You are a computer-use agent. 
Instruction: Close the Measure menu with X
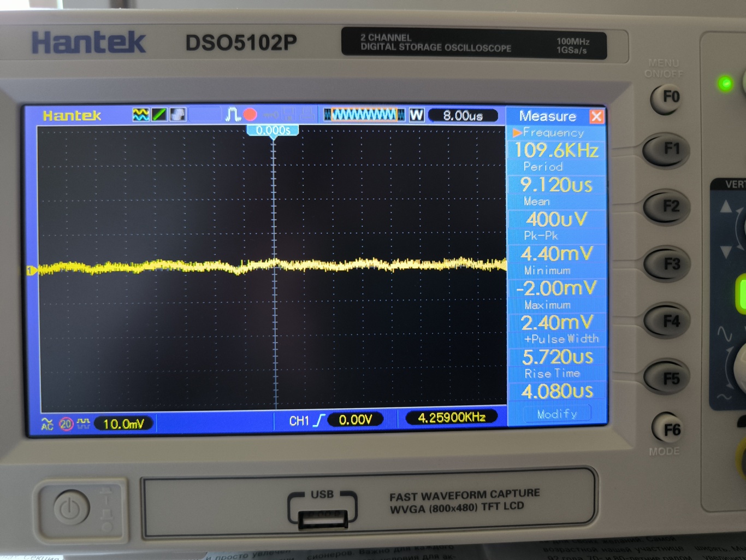coord(596,116)
